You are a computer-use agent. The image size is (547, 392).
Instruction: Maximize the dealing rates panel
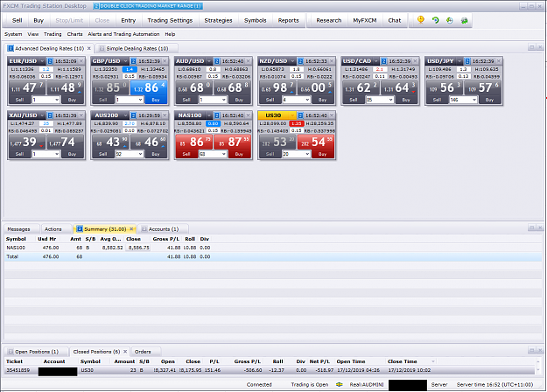pyautogui.click(x=531, y=47)
